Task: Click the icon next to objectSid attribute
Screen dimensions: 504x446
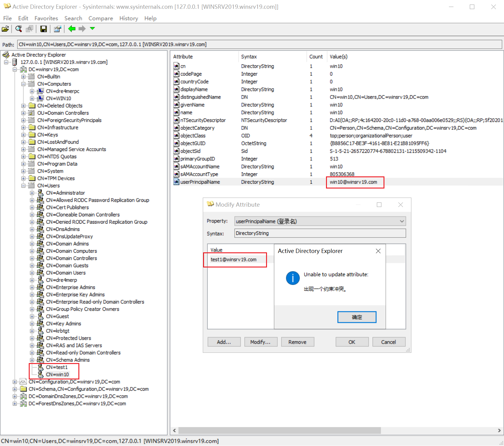Action: (x=176, y=151)
